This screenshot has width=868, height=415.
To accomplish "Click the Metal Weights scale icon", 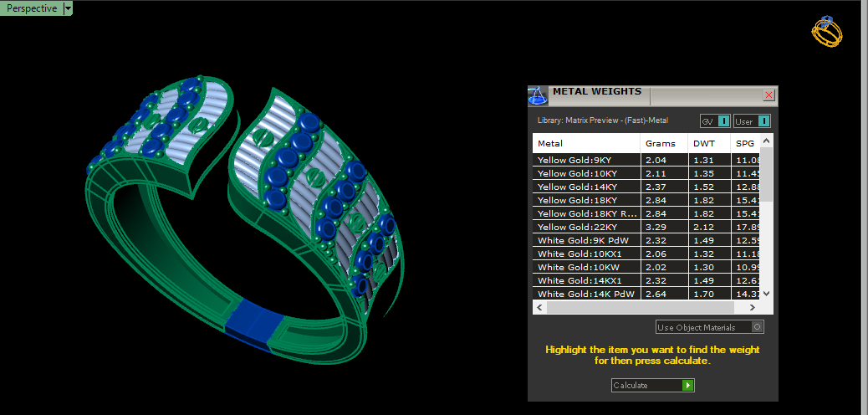I will click(538, 95).
